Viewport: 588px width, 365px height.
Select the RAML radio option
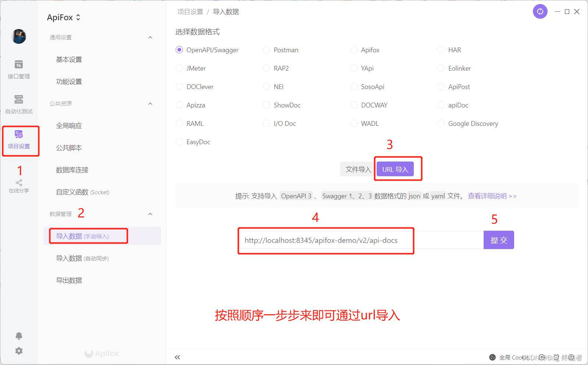click(x=179, y=123)
